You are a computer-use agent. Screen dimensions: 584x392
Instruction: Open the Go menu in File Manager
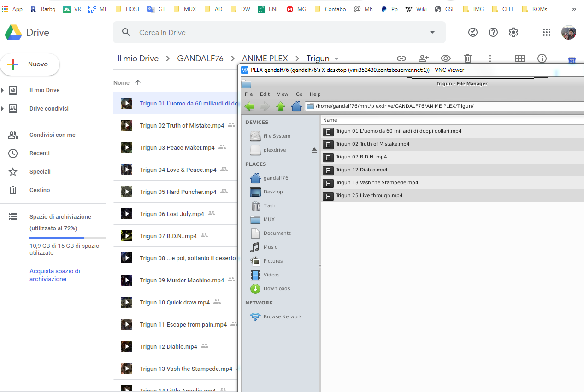(x=299, y=94)
